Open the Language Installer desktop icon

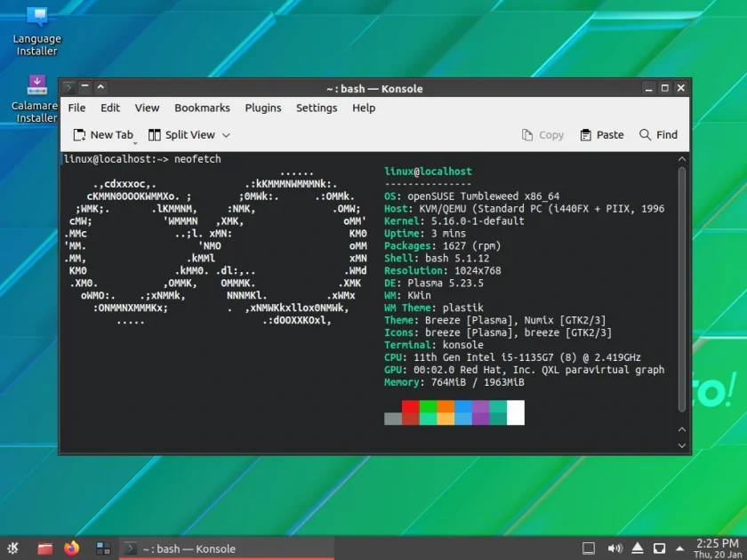[36, 31]
